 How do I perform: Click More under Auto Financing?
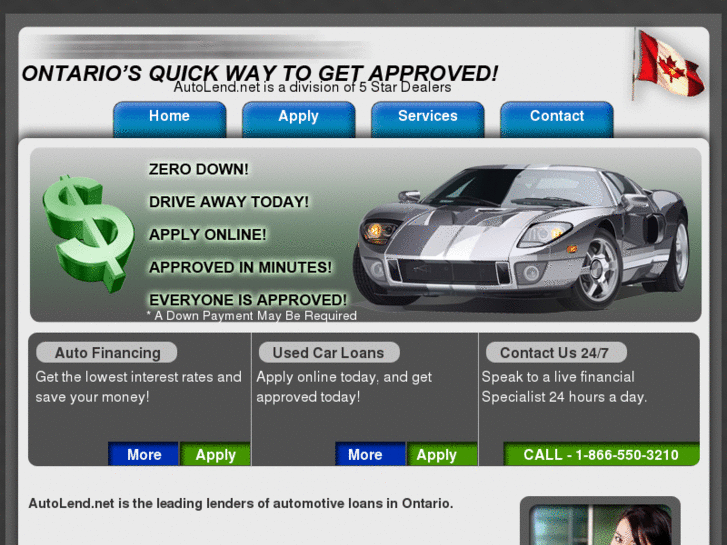[144, 454]
